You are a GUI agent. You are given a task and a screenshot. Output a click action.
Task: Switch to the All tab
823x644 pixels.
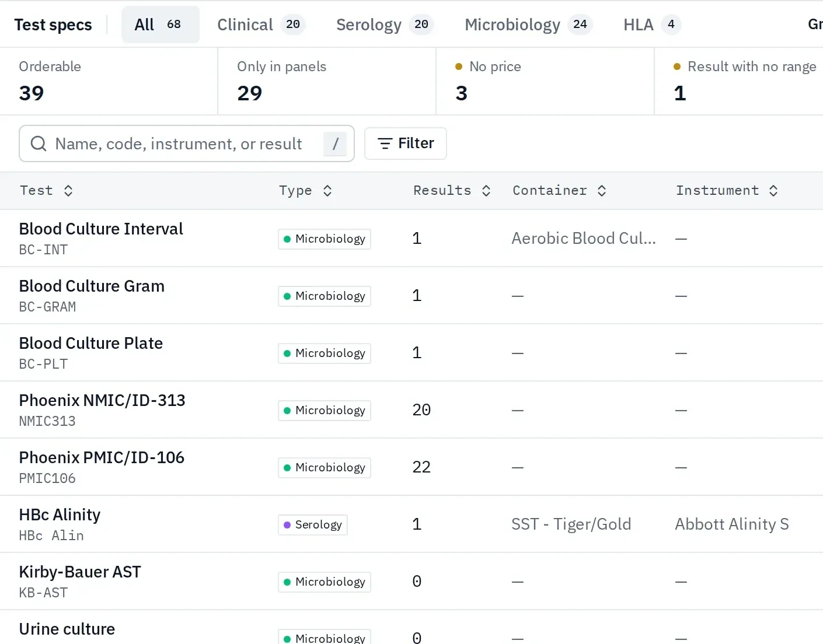(x=161, y=24)
